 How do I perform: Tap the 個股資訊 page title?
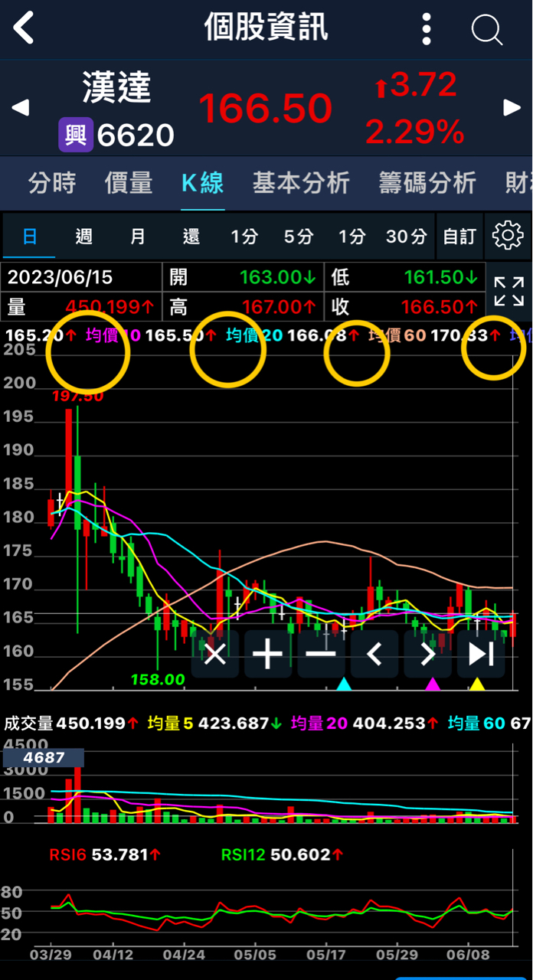pyautogui.click(x=266, y=28)
